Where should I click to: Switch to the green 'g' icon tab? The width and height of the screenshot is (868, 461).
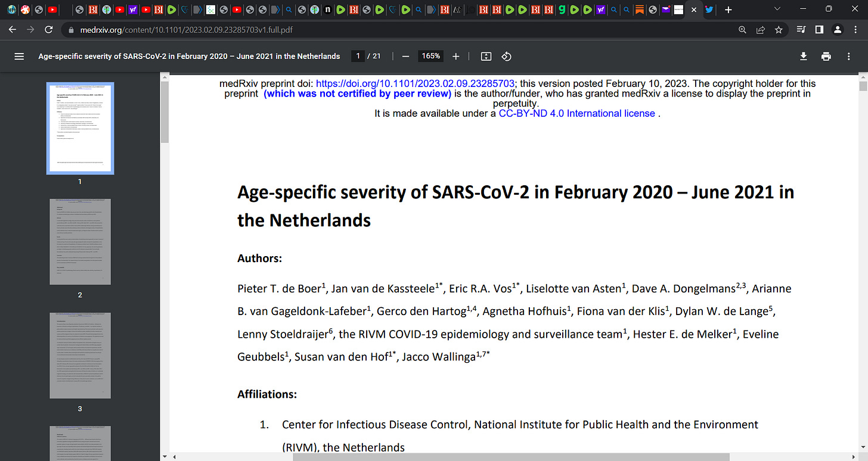coord(562,10)
